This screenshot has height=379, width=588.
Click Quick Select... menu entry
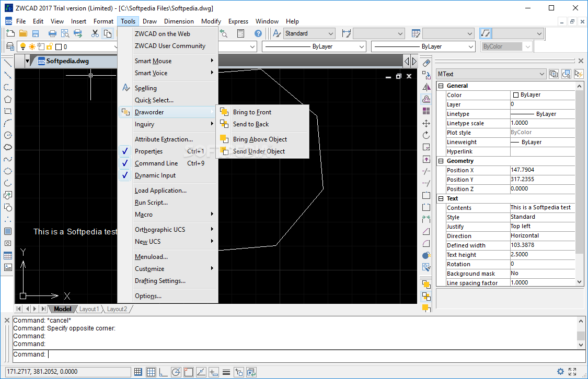coord(168,100)
